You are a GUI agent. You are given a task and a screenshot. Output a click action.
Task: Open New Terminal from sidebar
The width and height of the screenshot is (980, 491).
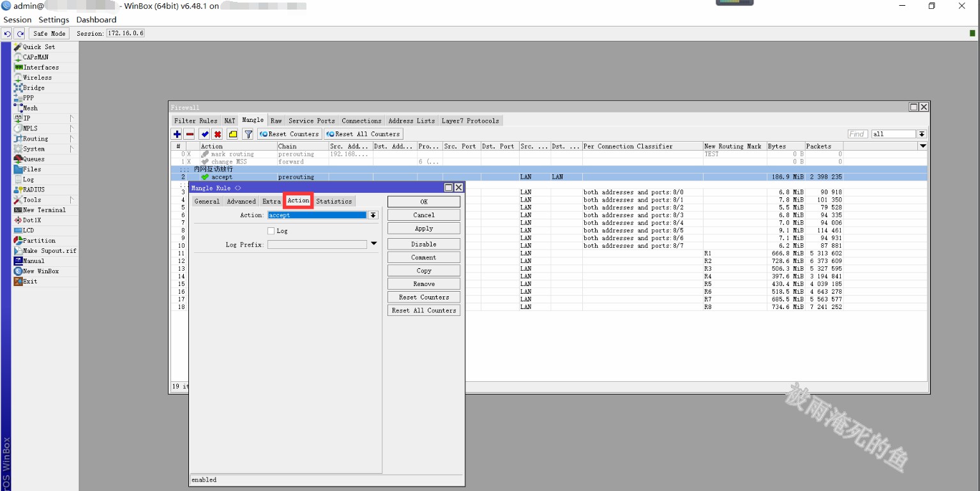coord(44,210)
